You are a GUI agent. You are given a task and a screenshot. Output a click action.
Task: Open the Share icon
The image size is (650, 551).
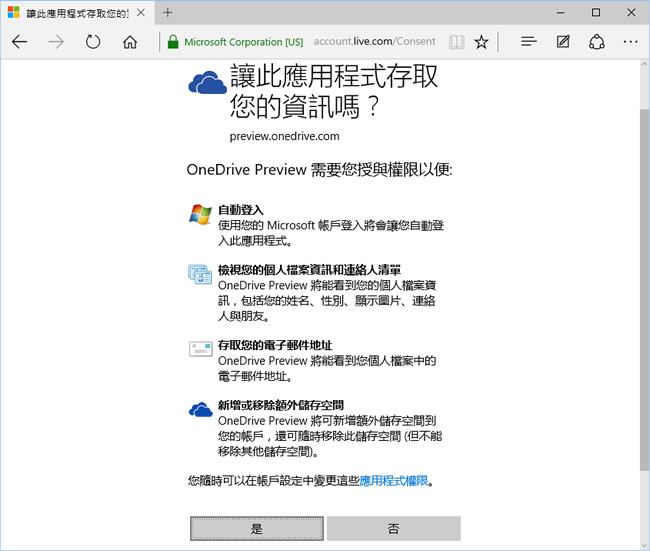[x=597, y=42]
